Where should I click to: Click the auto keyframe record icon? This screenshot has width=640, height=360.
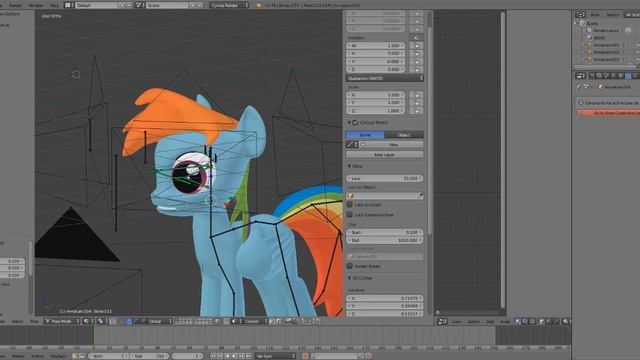pyautogui.click(x=304, y=356)
